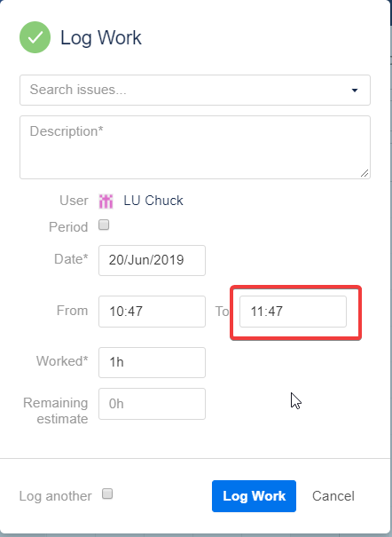This screenshot has height=537, width=392.
Task: Enable the Period checkbox
Action: [x=104, y=225]
